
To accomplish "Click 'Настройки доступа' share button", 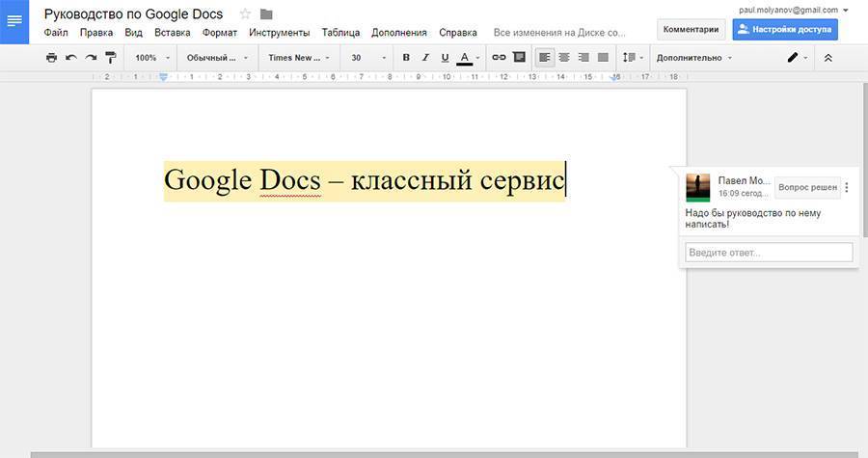I will (785, 29).
